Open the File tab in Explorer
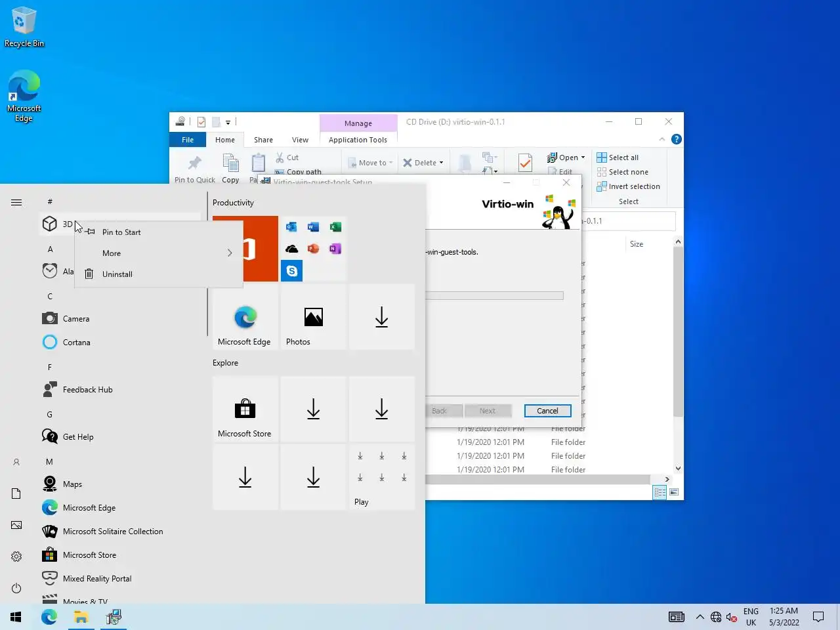 (x=188, y=140)
